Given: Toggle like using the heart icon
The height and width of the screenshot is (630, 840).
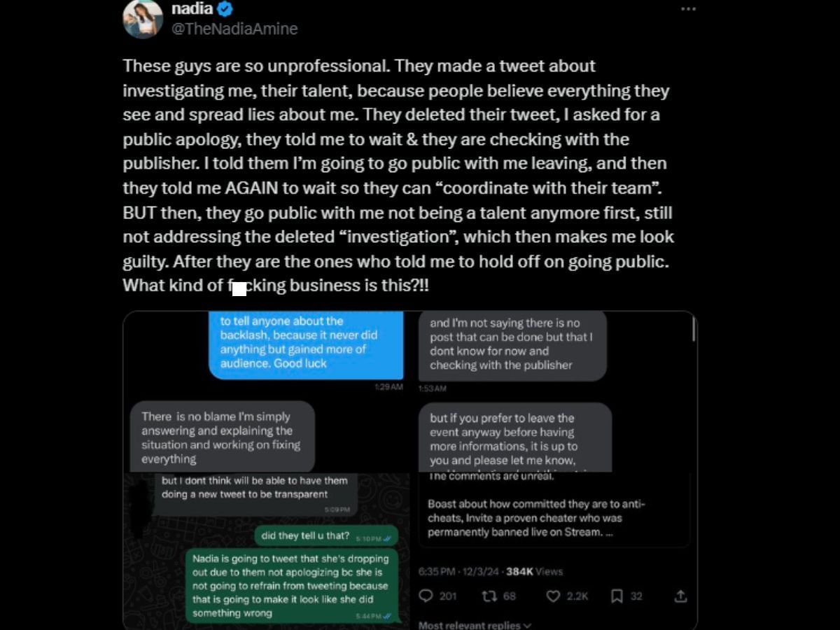Looking at the screenshot, I should tap(553, 596).
